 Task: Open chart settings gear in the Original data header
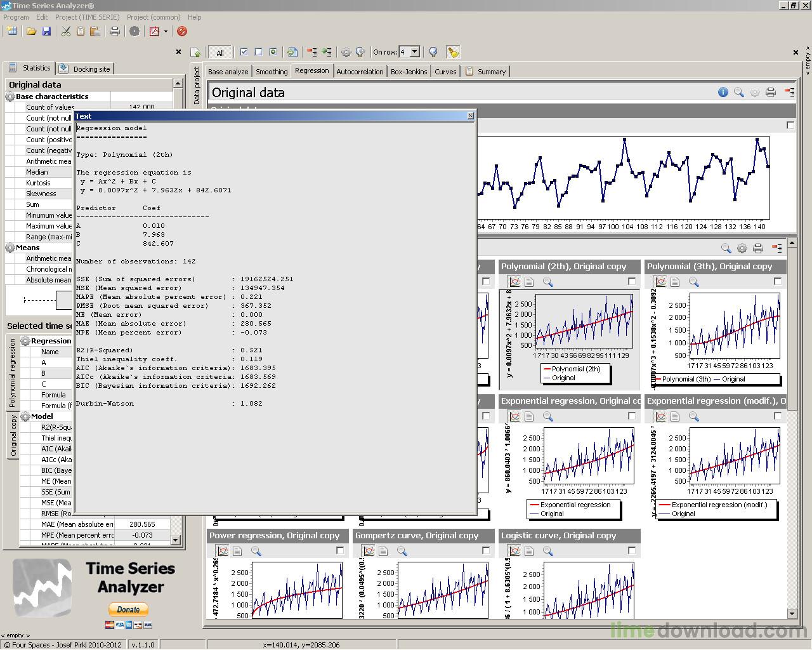tap(755, 92)
